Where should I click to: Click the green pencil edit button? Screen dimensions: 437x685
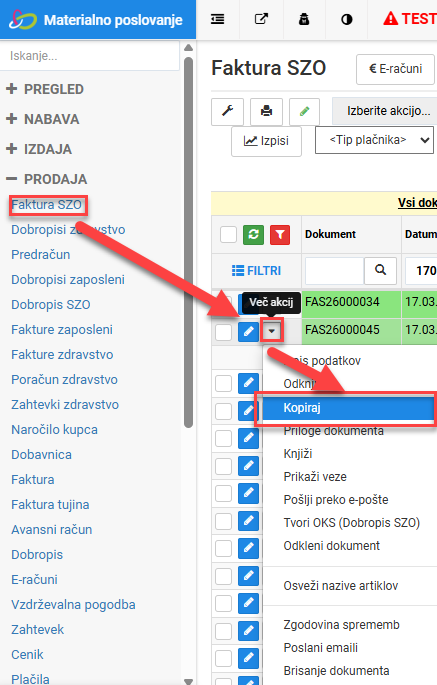click(x=304, y=111)
